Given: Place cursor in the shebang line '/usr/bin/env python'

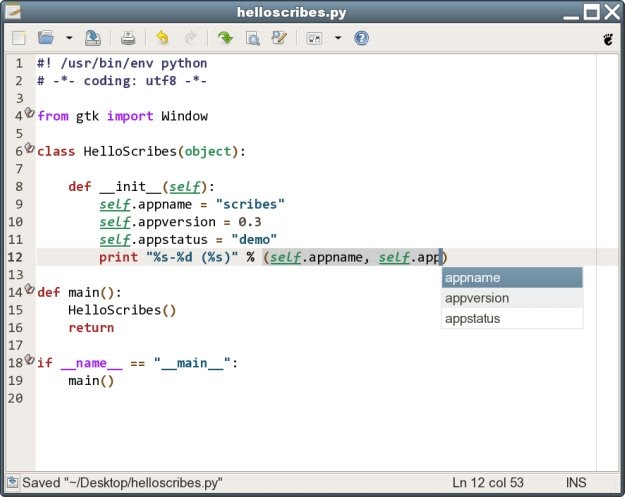Looking at the screenshot, I should [134, 63].
